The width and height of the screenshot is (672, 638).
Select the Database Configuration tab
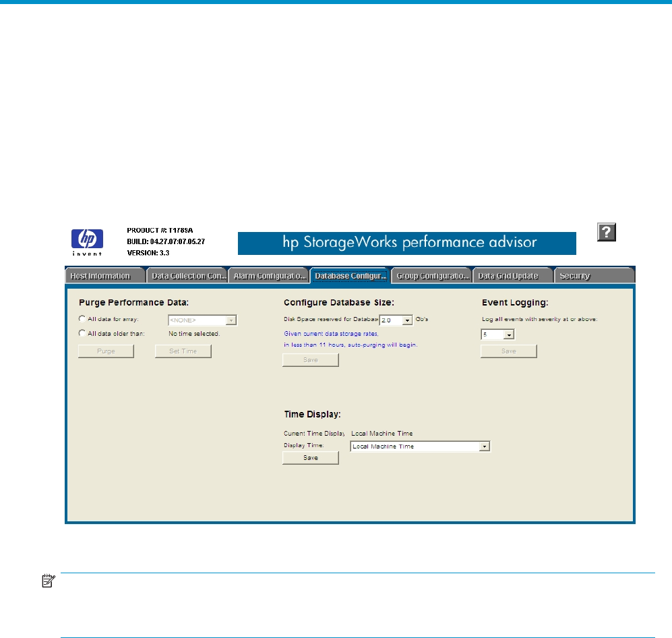click(350, 276)
